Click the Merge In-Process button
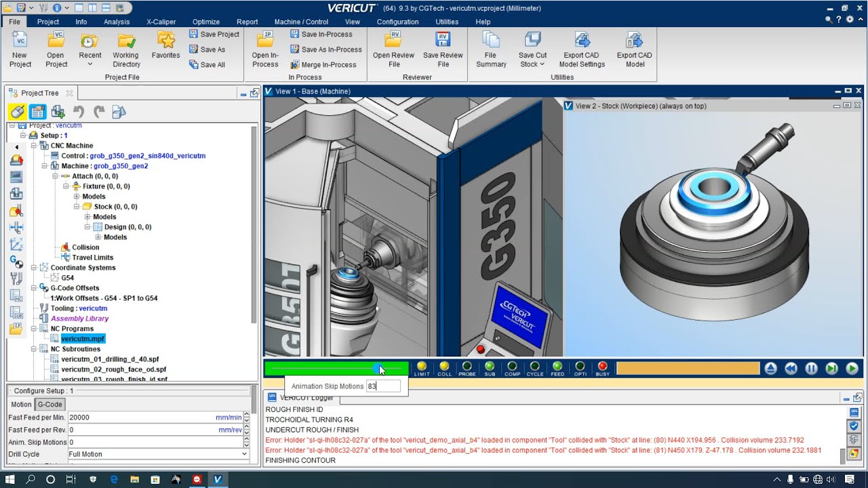Screen dimensions: 868x488 tap(323, 64)
